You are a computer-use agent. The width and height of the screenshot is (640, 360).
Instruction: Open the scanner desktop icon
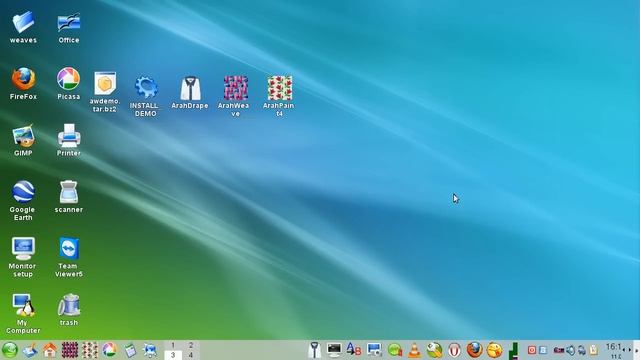click(69, 192)
